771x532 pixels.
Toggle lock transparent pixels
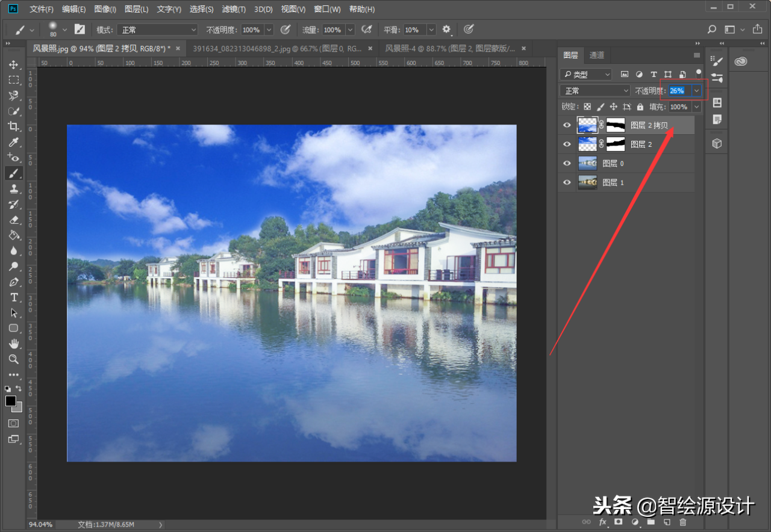(x=587, y=107)
